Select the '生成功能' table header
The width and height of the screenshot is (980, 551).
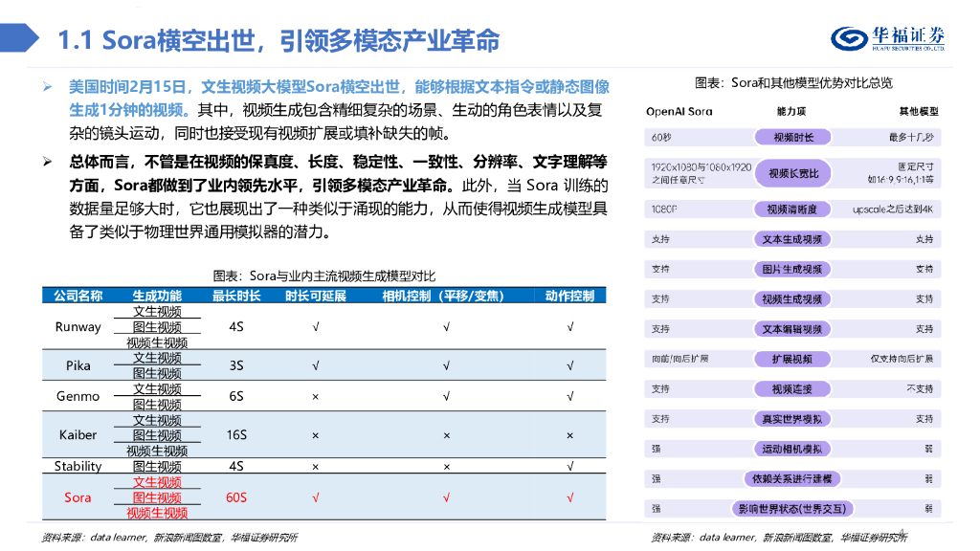click(x=157, y=296)
